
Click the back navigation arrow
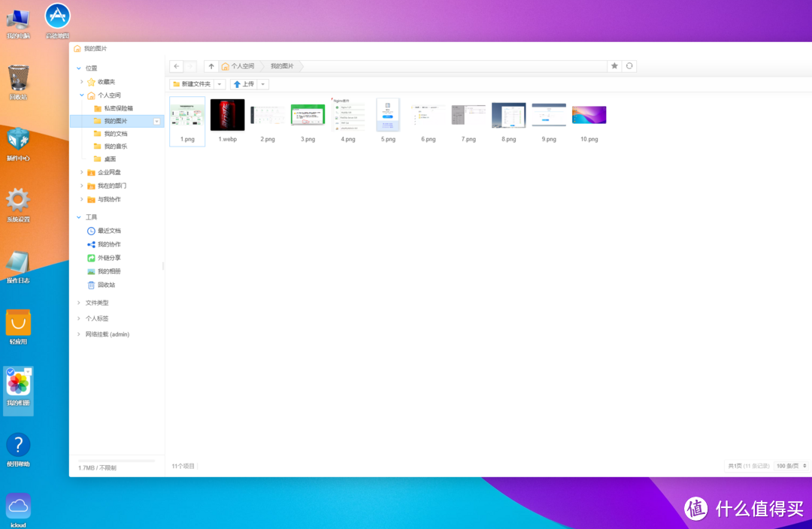tap(176, 66)
